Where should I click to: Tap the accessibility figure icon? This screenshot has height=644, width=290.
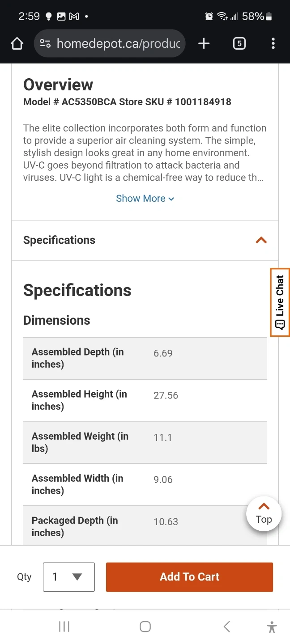pyautogui.click(x=272, y=627)
